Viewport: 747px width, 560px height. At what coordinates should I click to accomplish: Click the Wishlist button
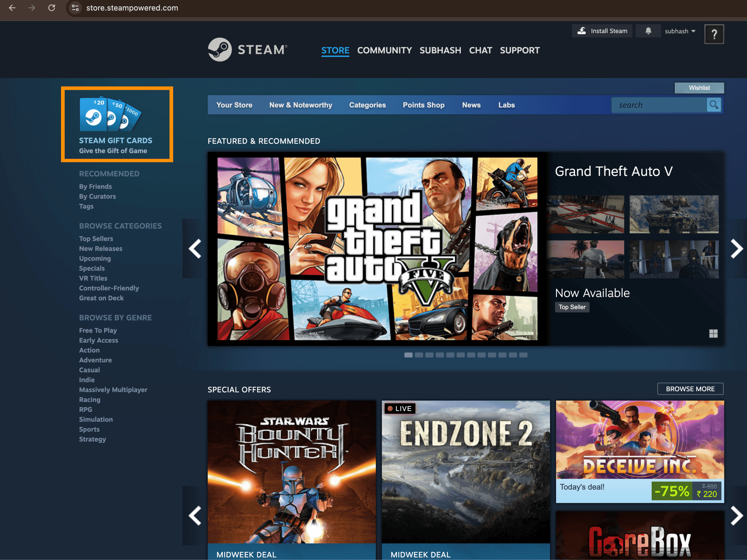[x=699, y=88]
